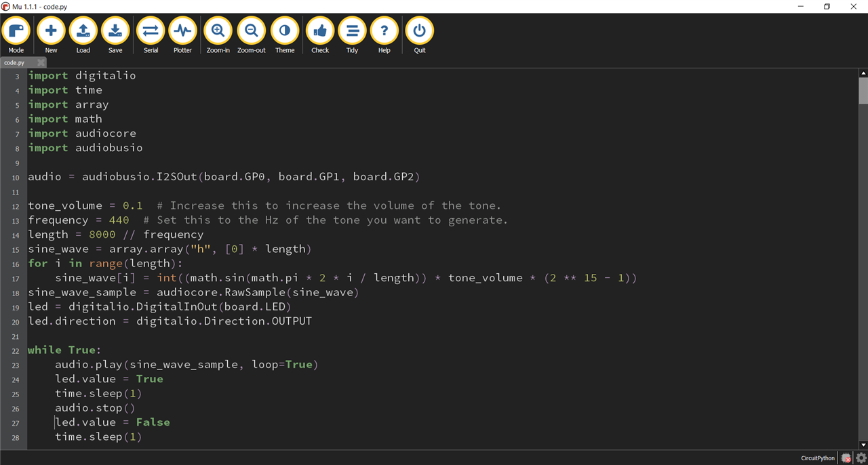Image resolution: width=868 pixels, height=465 pixels.
Task: Click the 'time.sleep(1)' on line 28
Action: [x=98, y=437]
